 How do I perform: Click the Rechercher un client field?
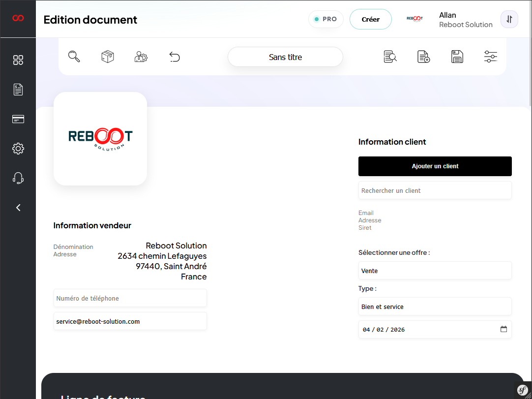435,190
